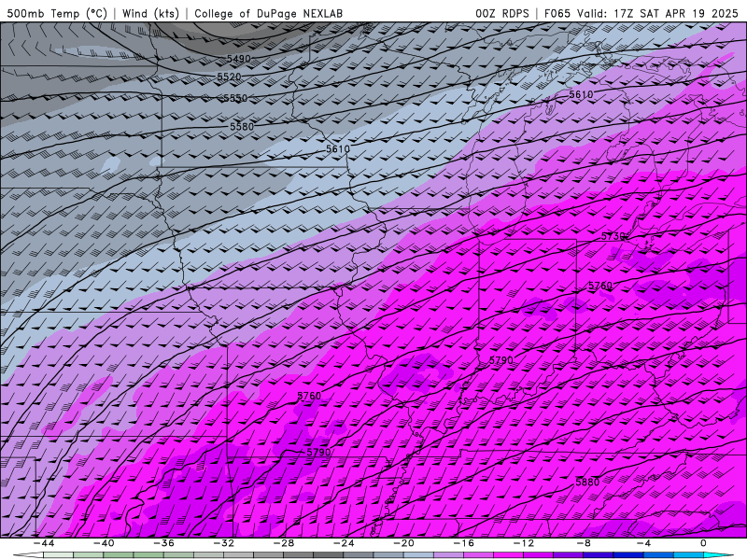Click the 5730 height contour label
Screen dimensions: 747x560
coord(613,236)
